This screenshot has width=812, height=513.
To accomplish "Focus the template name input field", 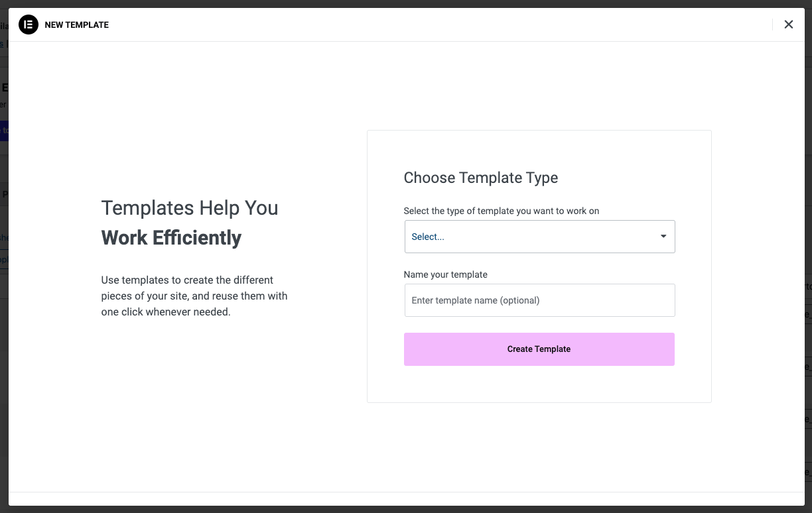I will [x=539, y=300].
